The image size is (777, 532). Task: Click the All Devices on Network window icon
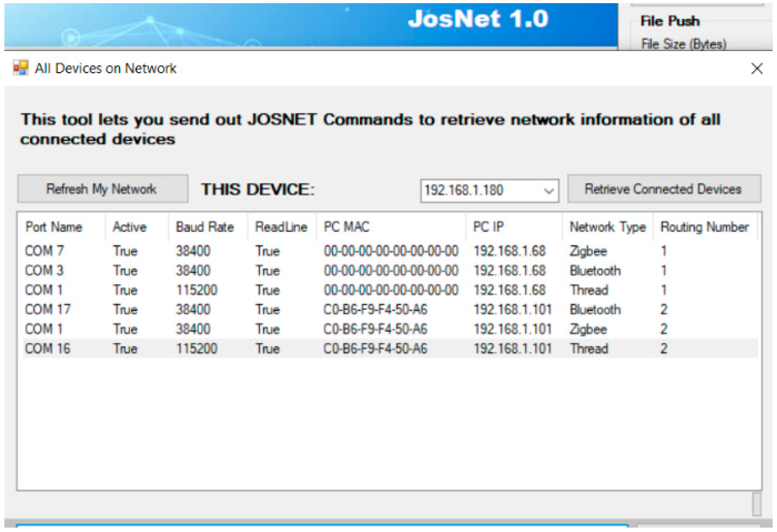(21, 68)
